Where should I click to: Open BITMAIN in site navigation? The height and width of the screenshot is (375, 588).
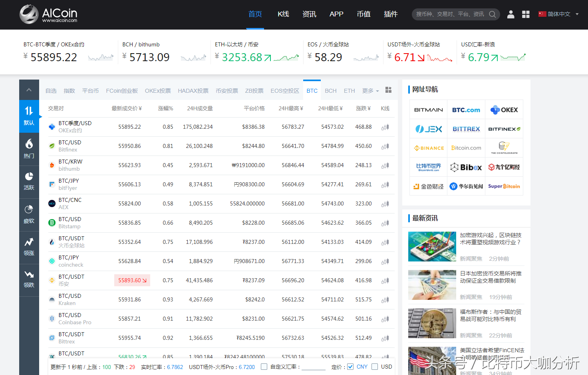click(x=428, y=110)
